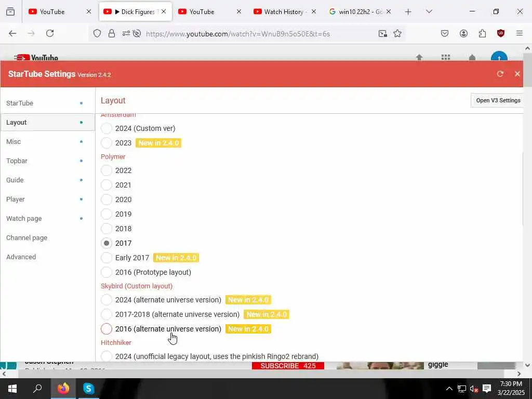Select the 2024 (Custom ver) layout
This screenshot has height=399, width=532.
click(106, 128)
